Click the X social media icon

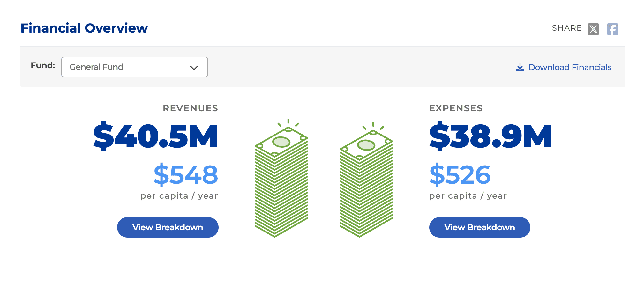point(593,29)
